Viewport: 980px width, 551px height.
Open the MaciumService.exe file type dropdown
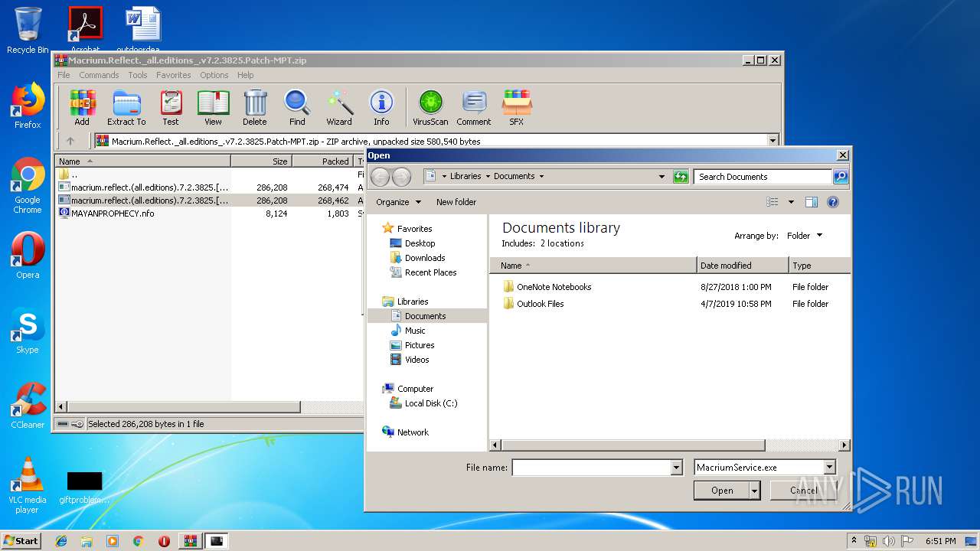point(829,468)
